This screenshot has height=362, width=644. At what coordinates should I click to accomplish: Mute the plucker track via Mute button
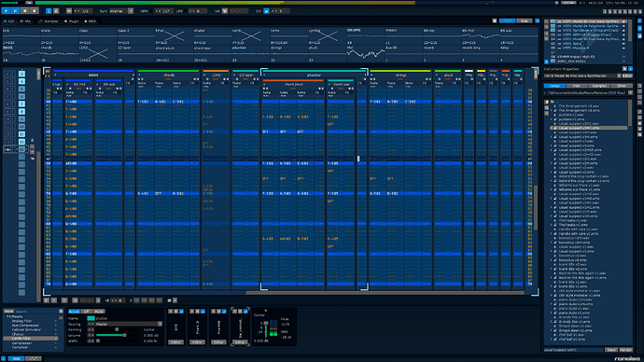pyautogui.click(x=99, y=312)
